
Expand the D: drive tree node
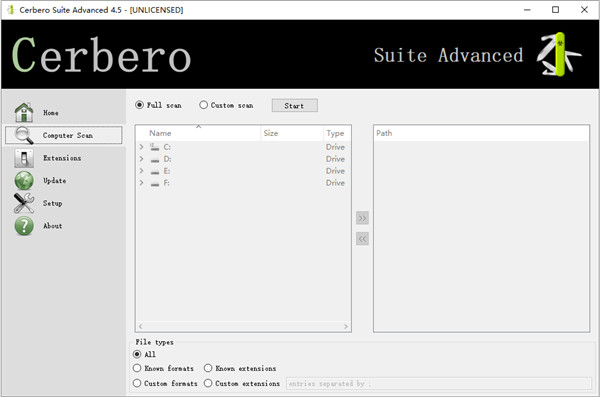(x=141, y=159)
